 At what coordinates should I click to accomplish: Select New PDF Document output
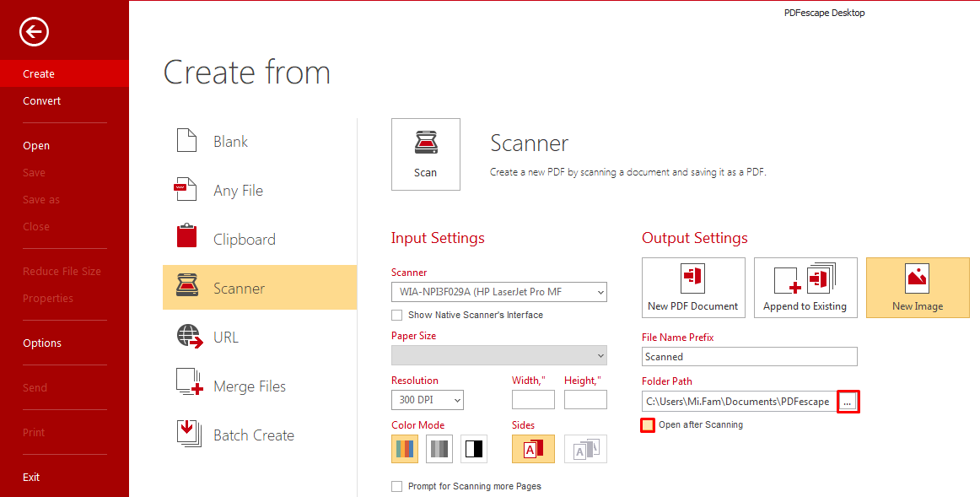click(x=693, y=288)
